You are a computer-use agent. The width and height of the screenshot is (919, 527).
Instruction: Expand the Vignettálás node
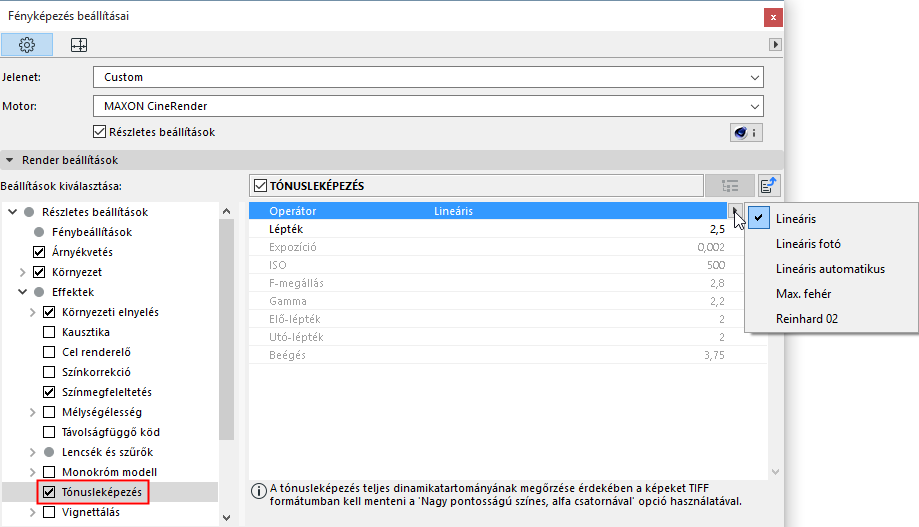pos(32,512)
